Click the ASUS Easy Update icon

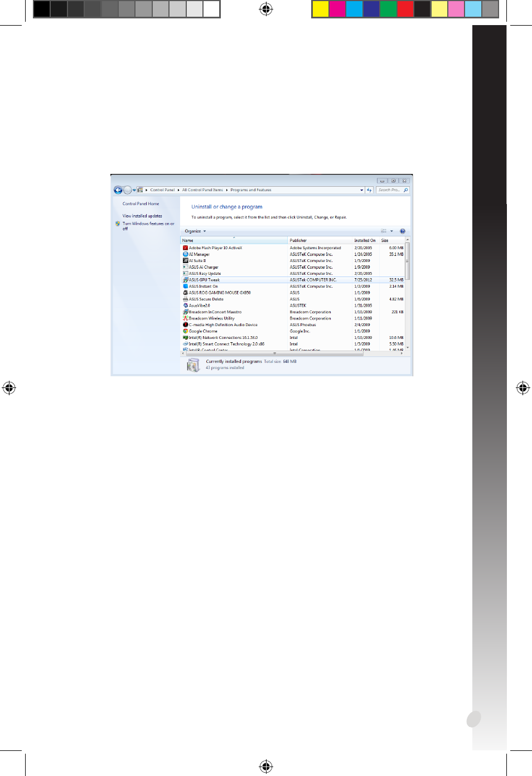186,274
